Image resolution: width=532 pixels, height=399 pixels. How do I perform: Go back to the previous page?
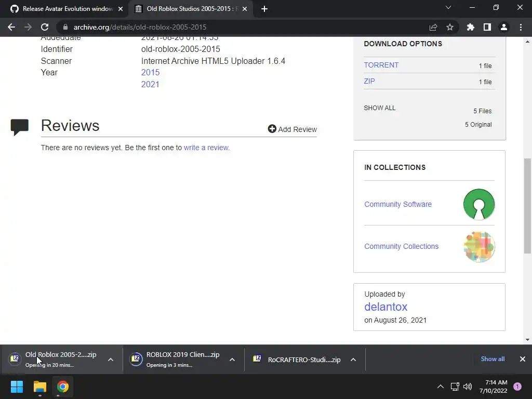[11, 27]
